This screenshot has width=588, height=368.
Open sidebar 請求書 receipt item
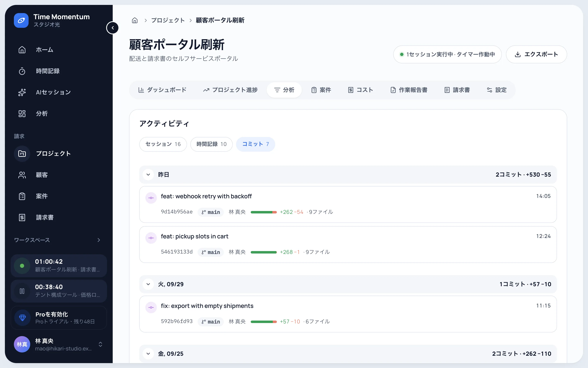(x=59, y=217)
